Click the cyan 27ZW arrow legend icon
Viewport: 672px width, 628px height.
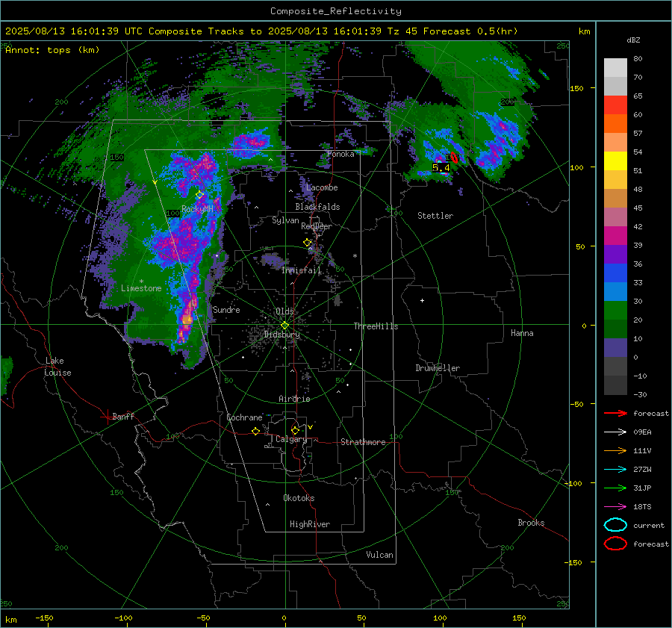[x=615, y=470]
